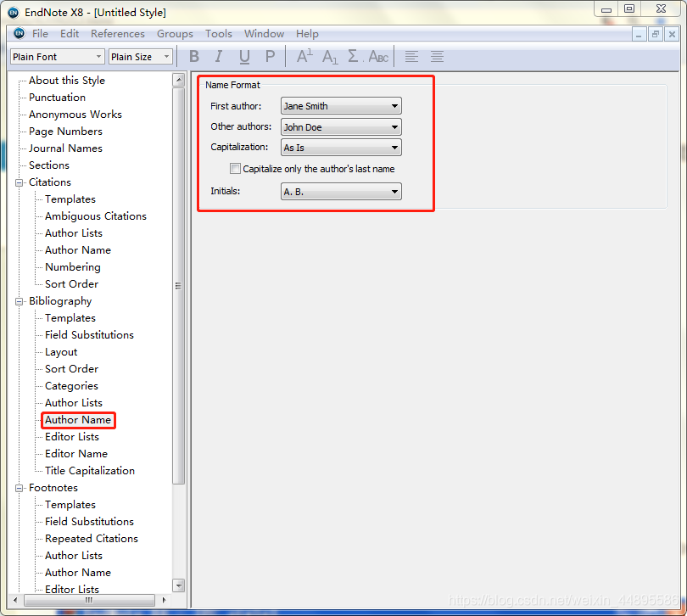Open Initials dropdown showing A. B.
This screenshot has width=687, height=616.
[x=341, y=192]
